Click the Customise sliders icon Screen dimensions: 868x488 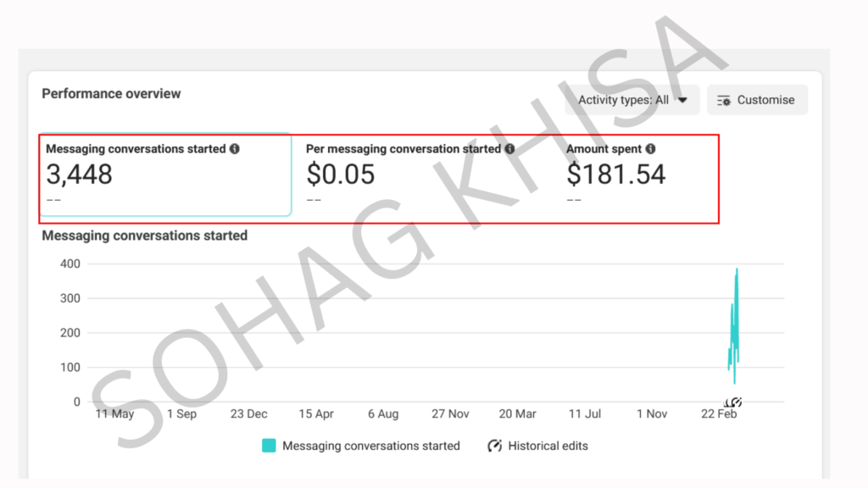(x=723, y=100)
